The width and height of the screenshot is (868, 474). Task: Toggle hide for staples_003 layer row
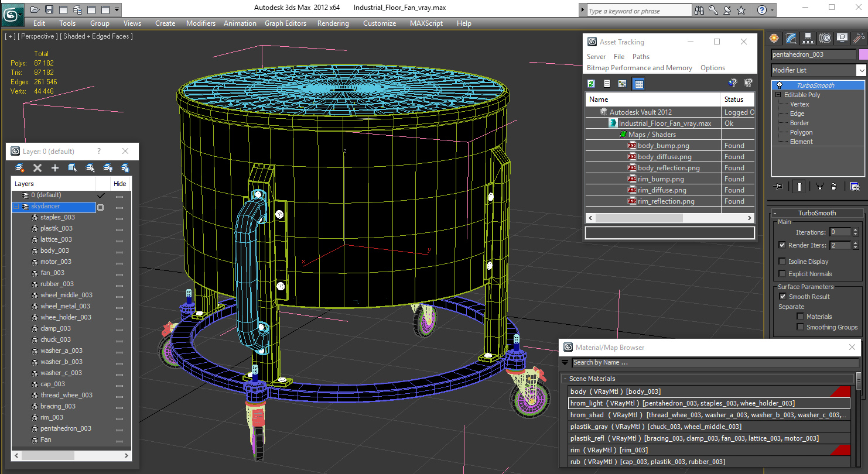click(x=119, y=218)
